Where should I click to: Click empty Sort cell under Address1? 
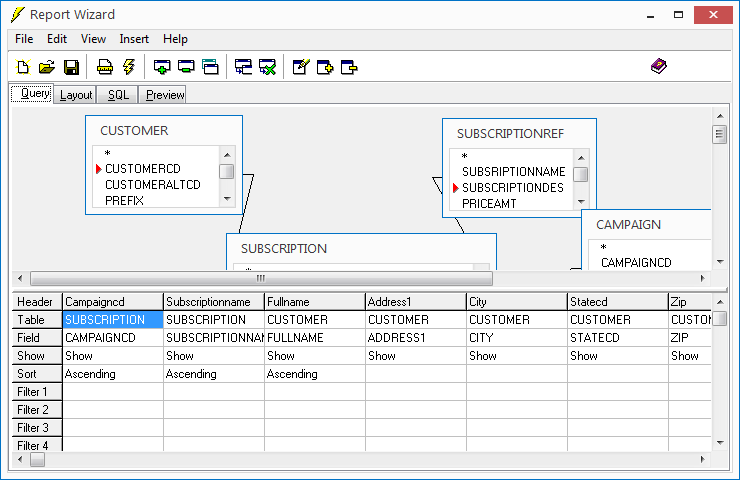416,374
